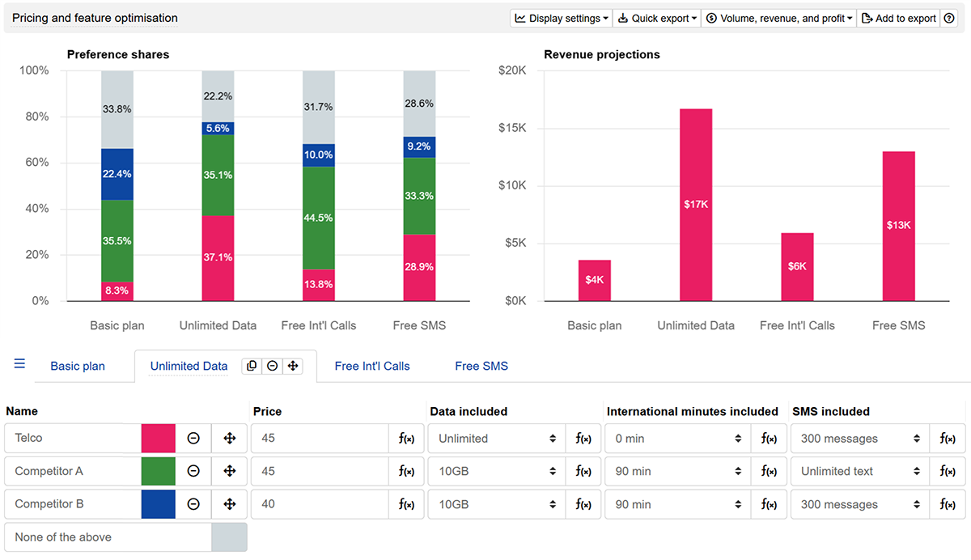
Task: Open the Display settings dropdown
Action: click(x=562, y=19)
